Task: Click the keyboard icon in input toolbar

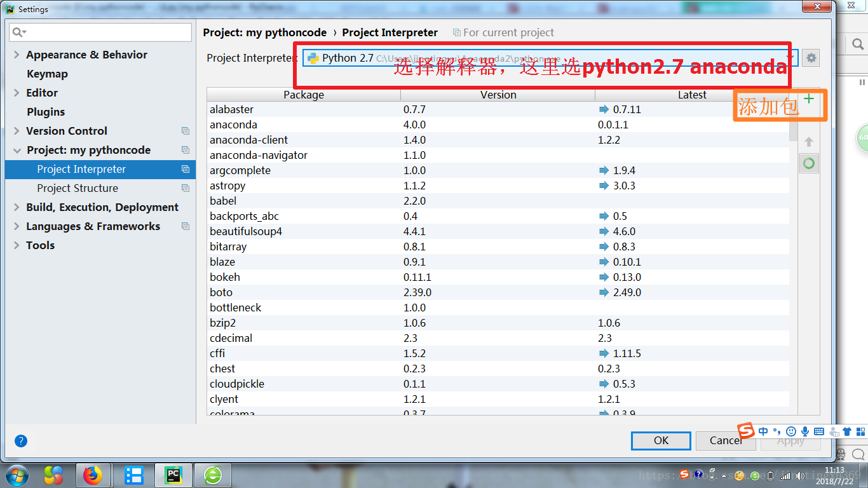Action: click(818, 431)
